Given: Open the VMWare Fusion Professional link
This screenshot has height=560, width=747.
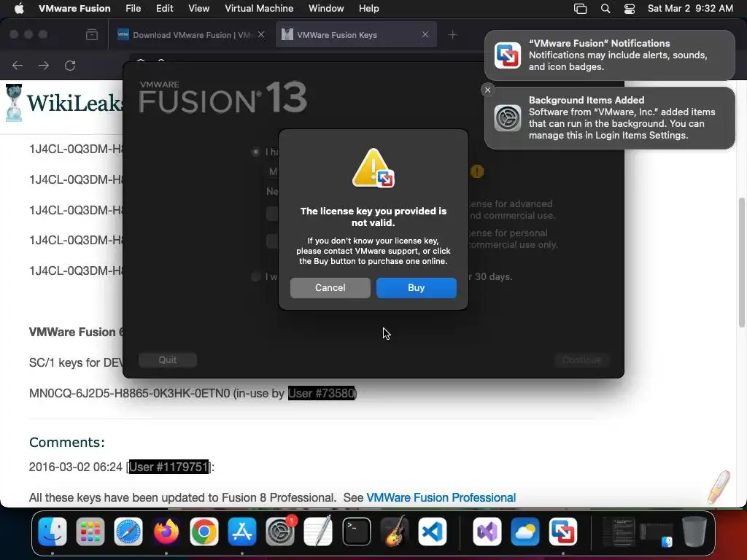Looking at the screenshot, I should tap(441, 497).
